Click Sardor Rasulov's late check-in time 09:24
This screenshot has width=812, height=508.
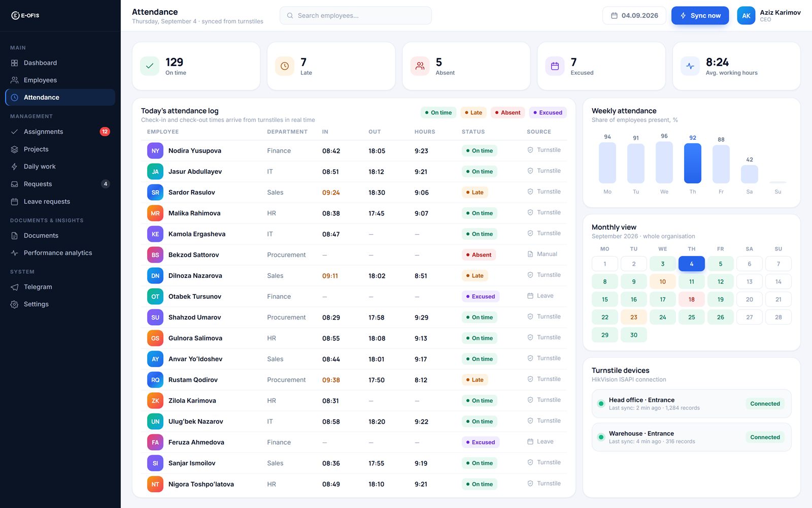pyautogui.click(x=331, y=193)
